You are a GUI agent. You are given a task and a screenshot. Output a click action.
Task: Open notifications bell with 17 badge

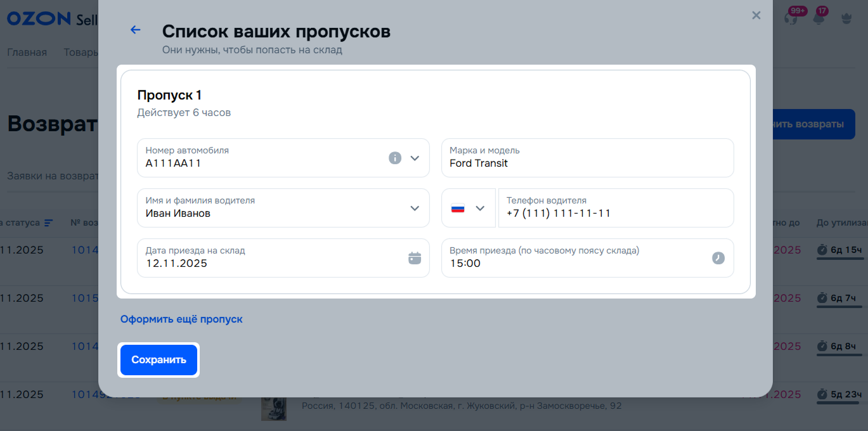(x=819, y=18)
